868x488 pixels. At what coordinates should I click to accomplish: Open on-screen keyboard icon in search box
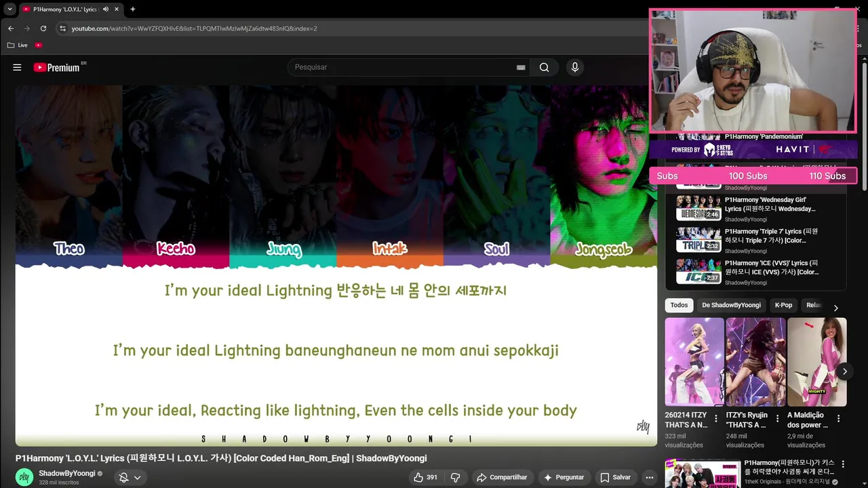(x=521, y=67)
